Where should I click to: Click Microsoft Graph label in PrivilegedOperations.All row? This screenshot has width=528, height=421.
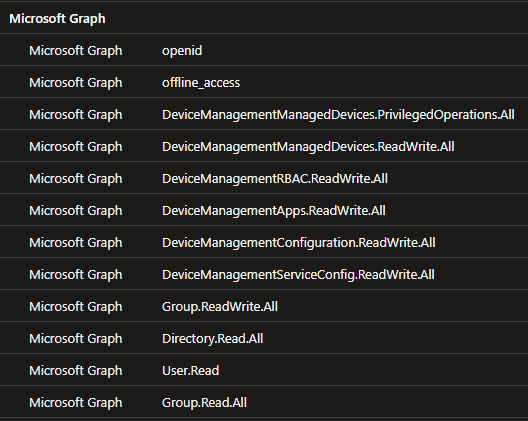[76, 115]
